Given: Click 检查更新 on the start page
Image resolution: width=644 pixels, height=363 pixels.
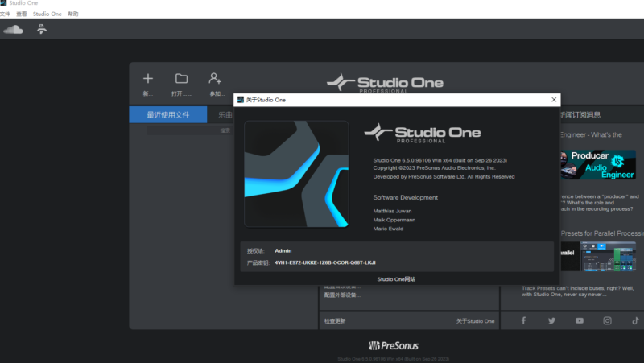Looking at the screenshot, I should [x=335, y=321].
